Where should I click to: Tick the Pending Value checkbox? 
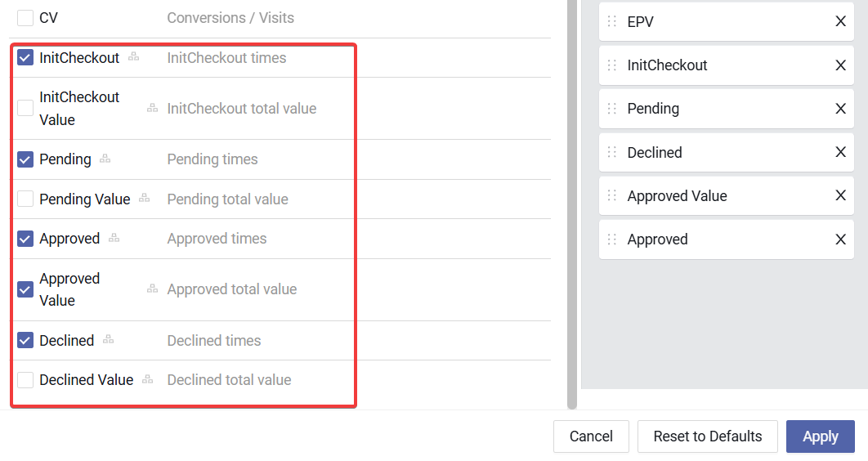point(25,199)
